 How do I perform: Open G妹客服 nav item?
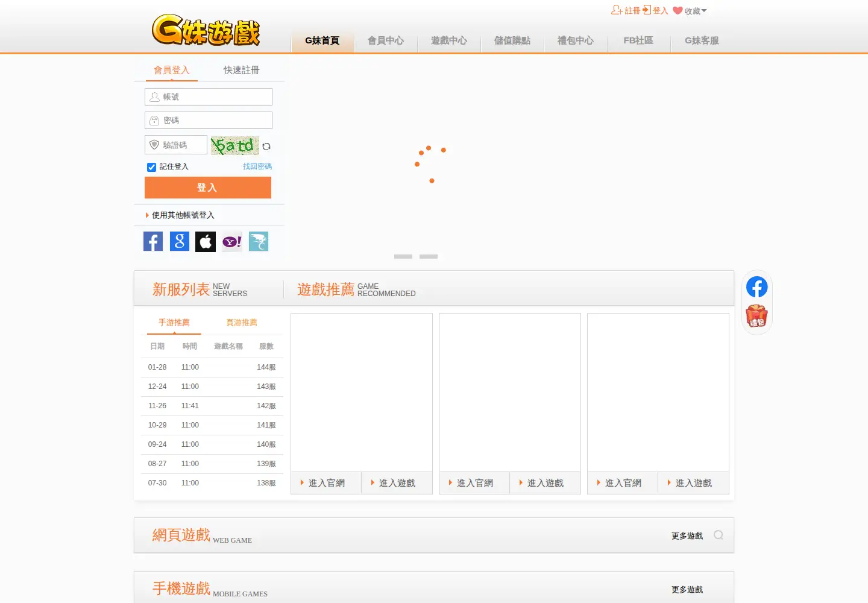pyautogui.click(x=702, y=40)
